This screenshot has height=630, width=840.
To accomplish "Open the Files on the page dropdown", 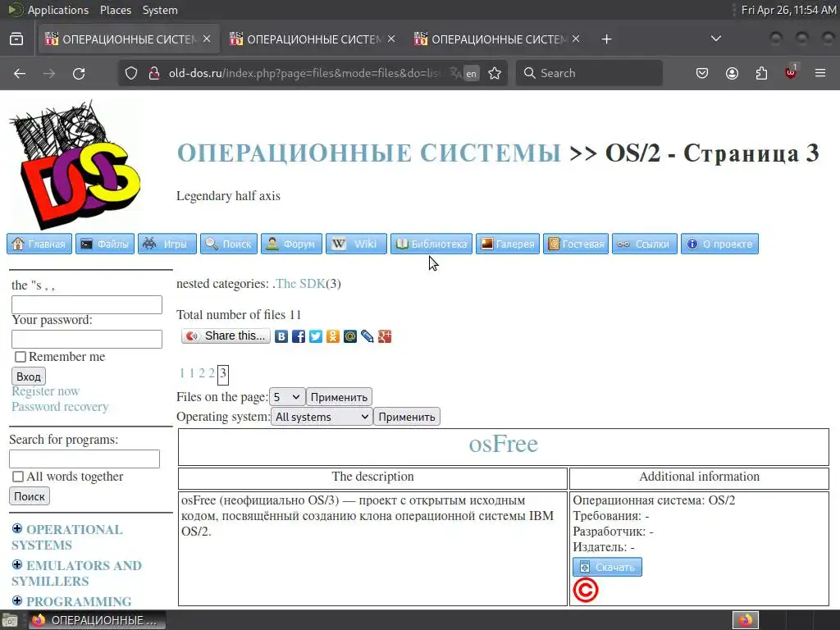I will (287, 397).
